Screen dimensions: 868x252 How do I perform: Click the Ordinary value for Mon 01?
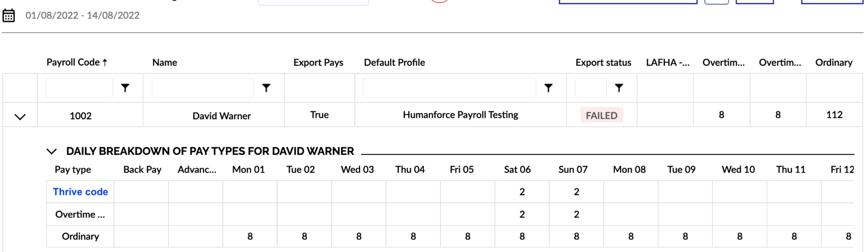coord(250,236)
